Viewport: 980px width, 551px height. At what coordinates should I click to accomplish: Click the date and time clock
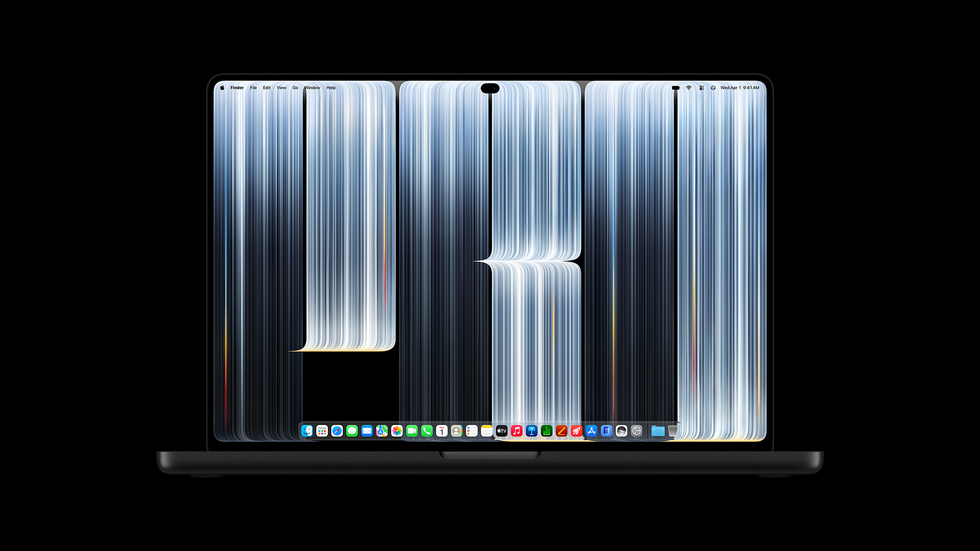tap(740, 88)
